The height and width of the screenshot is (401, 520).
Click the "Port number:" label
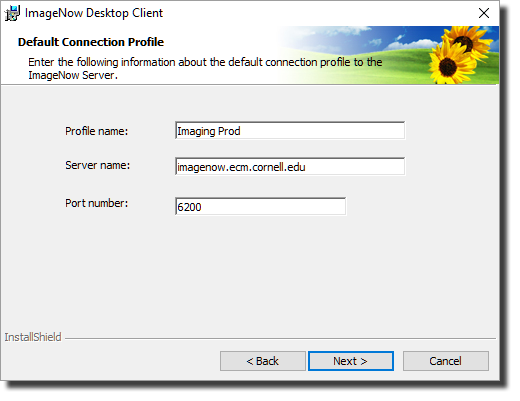(96, 203)
